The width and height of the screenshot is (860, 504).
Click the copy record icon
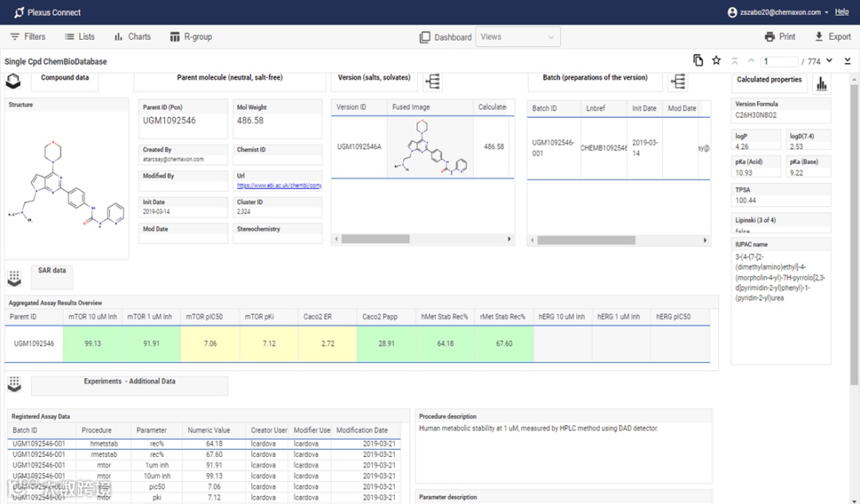(x=698, y=61)
